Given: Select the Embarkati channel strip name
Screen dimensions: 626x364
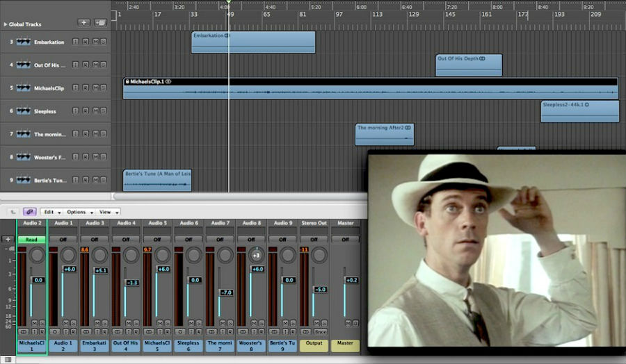Looking at the screenshot, I should click(95, 345).
